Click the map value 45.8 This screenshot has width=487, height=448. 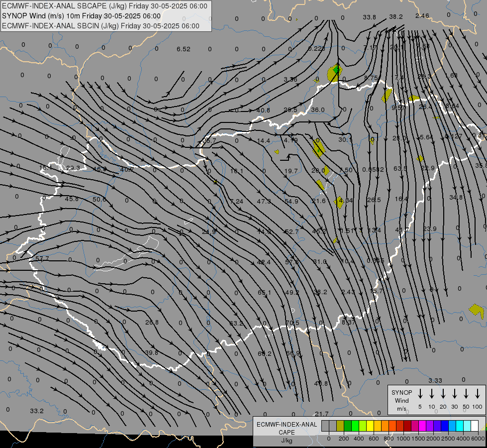coord(72,199)
